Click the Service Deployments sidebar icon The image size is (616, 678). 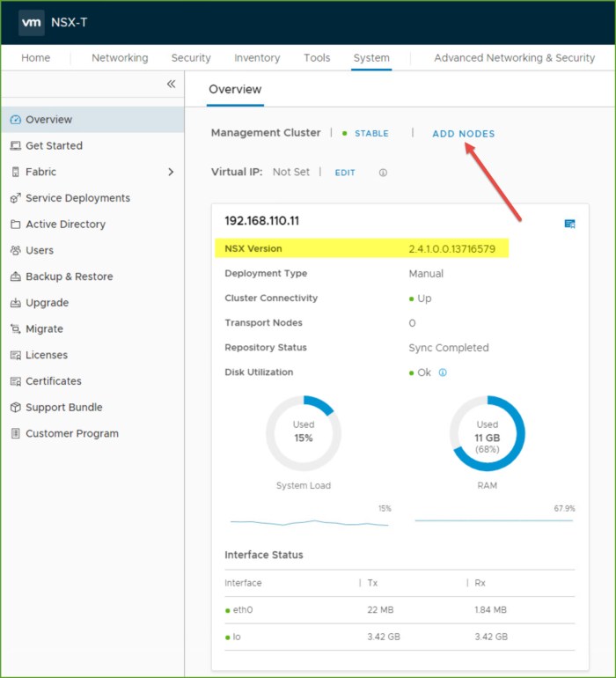pos(15,198)
